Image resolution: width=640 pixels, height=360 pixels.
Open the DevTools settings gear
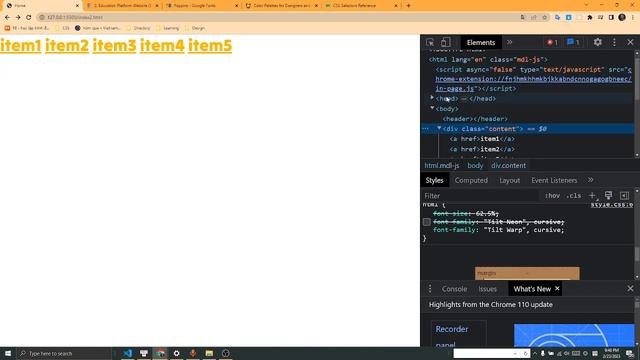click(598, 42)
